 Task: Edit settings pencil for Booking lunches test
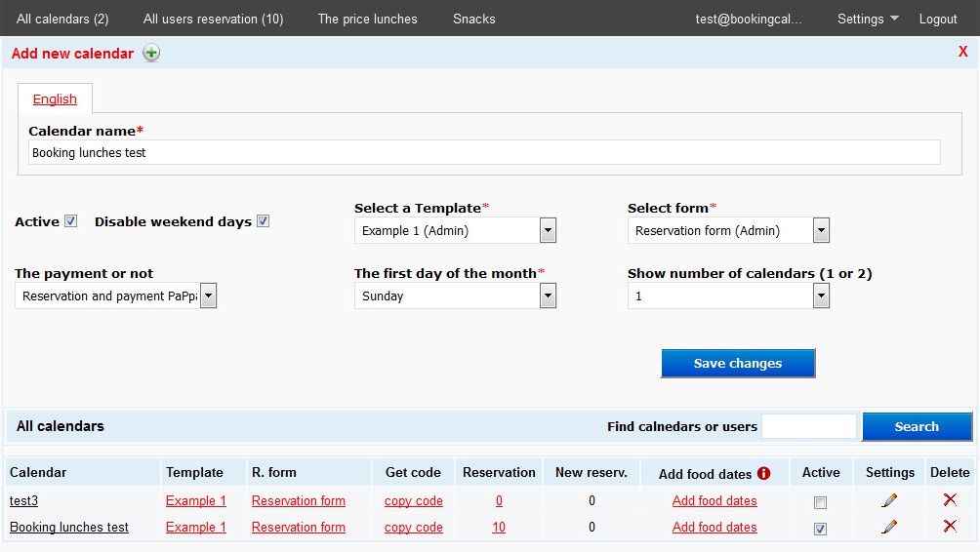pyautogui.click(x=889, y=528)
